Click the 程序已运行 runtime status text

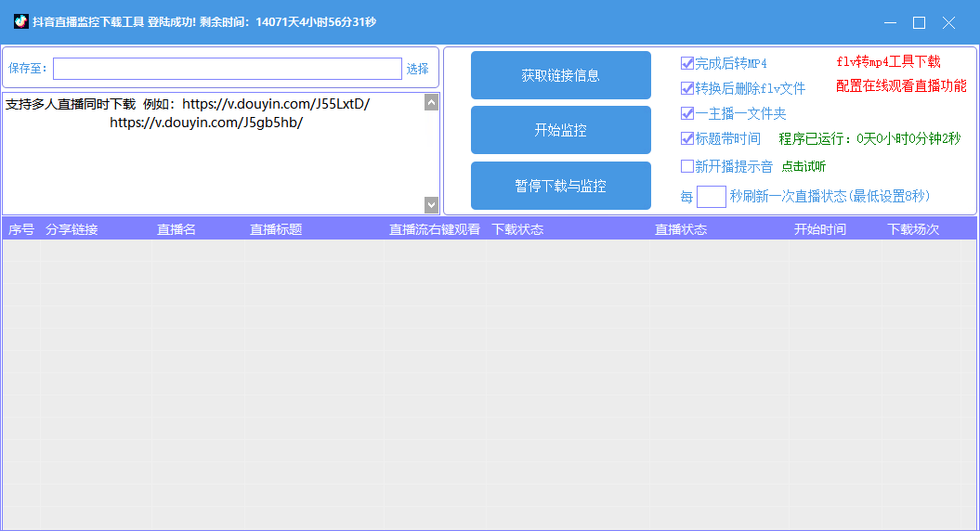tap(869, 138)
